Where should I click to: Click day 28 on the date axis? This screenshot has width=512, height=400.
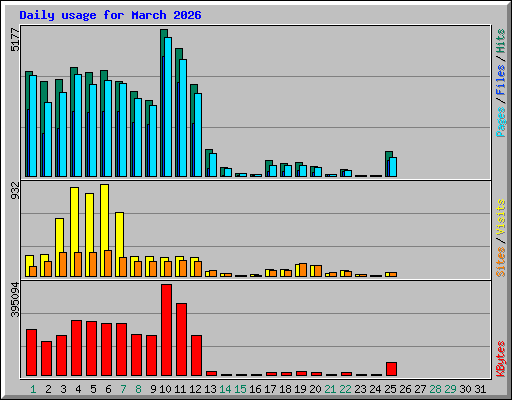click(435, 389)
